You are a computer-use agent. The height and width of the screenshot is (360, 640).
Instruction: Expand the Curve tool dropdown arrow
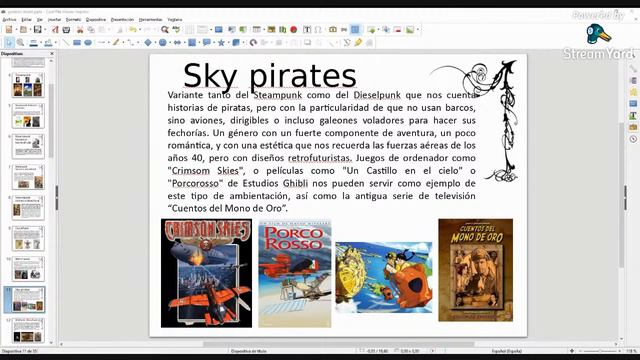[x=123, y=42]
